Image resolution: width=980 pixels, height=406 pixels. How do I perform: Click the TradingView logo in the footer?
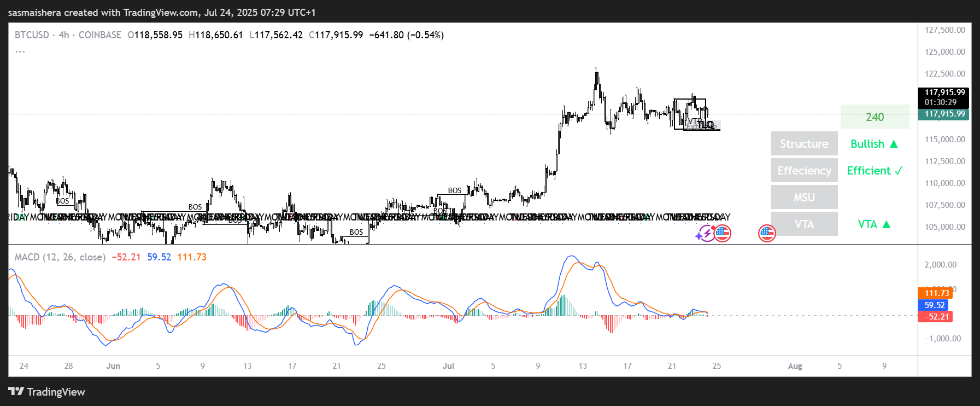click(x=47, y=392)
